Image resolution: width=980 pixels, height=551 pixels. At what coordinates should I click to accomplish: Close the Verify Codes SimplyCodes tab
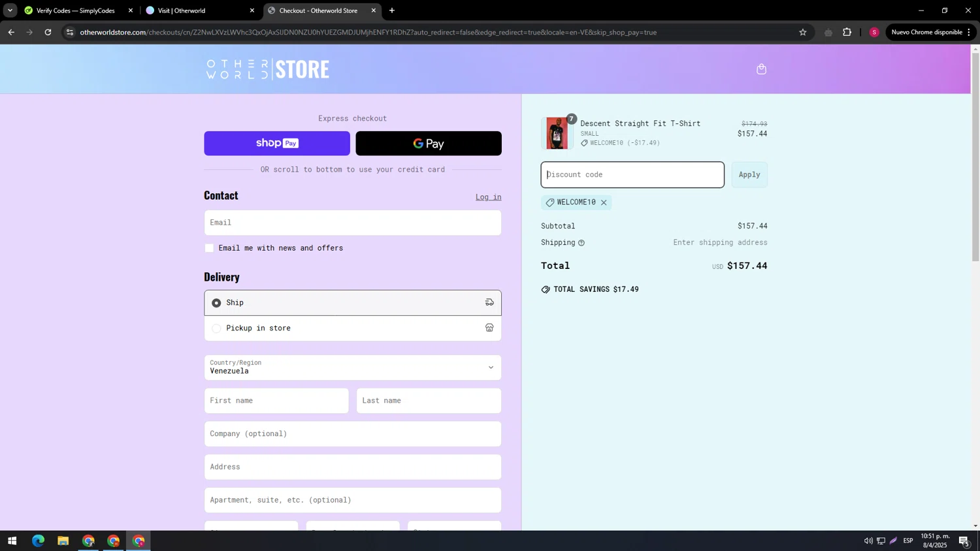click(x=131, y=10)
